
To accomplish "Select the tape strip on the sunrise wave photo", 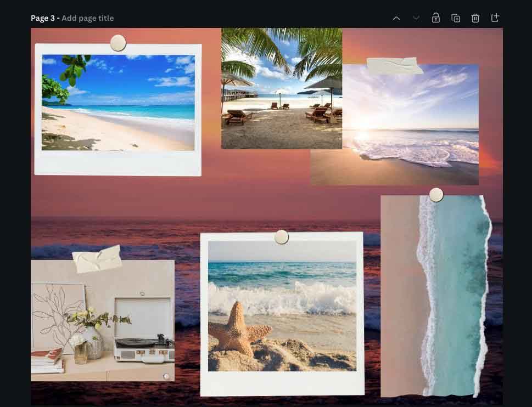I will pyautogui.click(x=394, y=66).
